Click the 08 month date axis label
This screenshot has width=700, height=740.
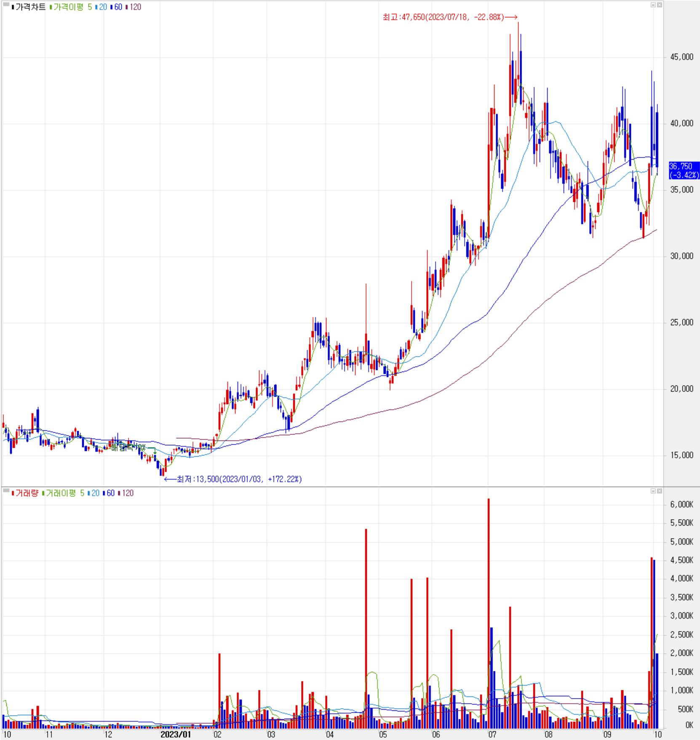(x=548, y=735)
